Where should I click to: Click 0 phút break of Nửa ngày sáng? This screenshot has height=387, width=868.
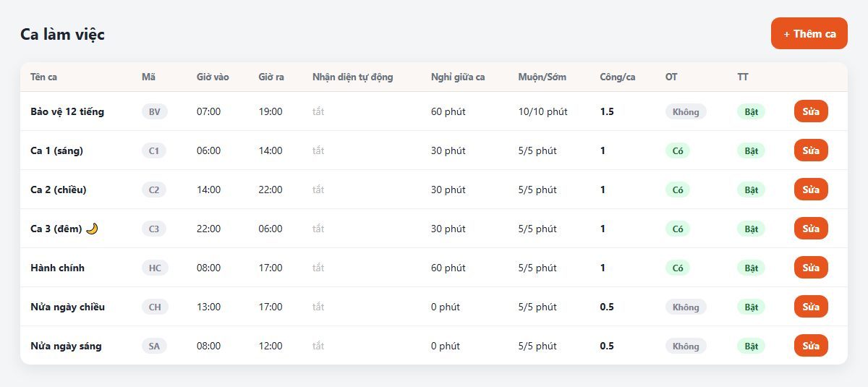click(x=446, y=346)
